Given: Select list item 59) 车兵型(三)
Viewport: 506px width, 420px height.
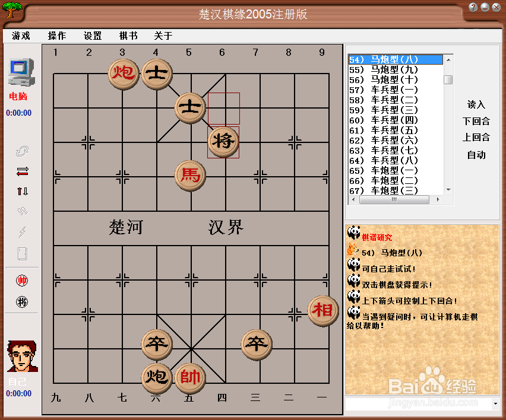Looking at the screenshot, I should (x=396, y=110).
